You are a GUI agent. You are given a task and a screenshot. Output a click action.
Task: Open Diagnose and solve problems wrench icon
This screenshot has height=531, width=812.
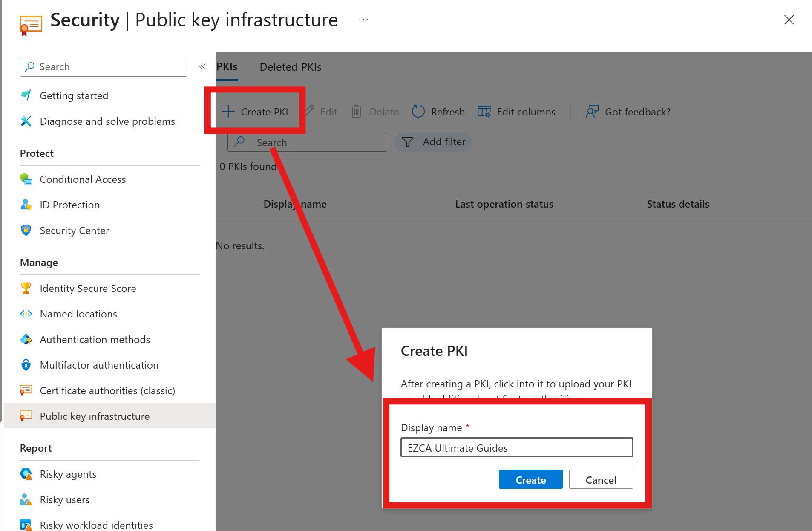(x=26, y=121)
